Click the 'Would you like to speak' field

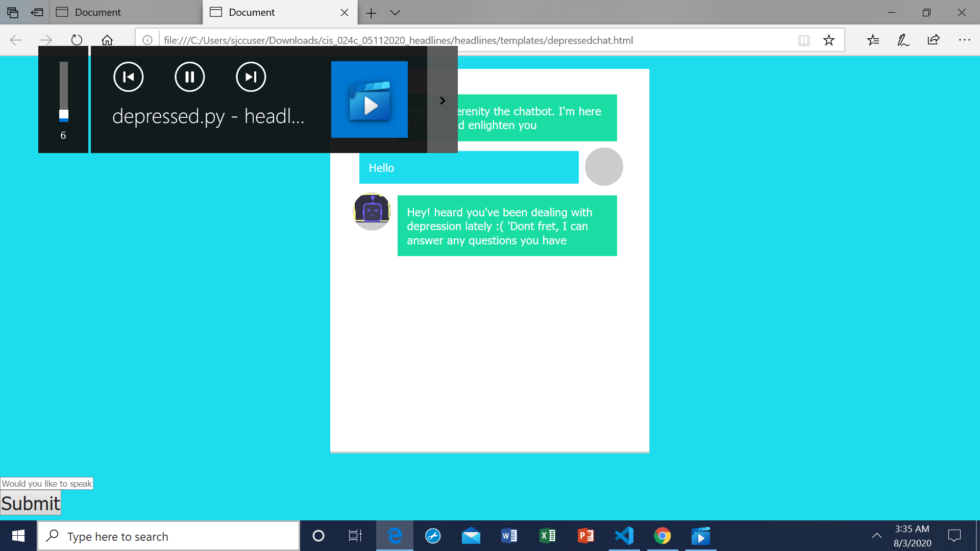click(x=46, y=483)
